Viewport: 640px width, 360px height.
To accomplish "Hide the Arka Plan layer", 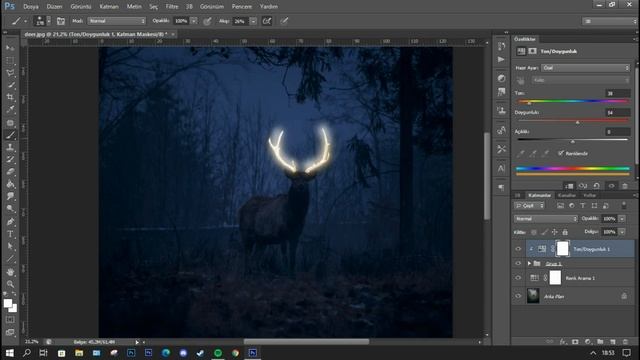I will coord(518,296).
